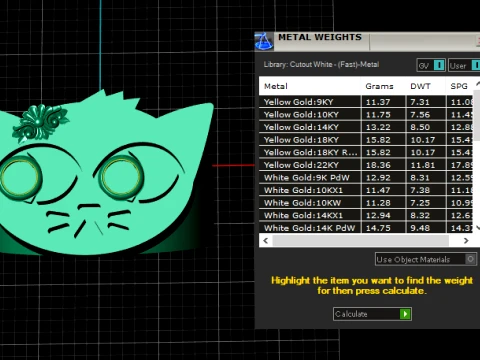Sort by the Grams column header
Viewport: 480px width, 360px height.
(x=383, y=86)
